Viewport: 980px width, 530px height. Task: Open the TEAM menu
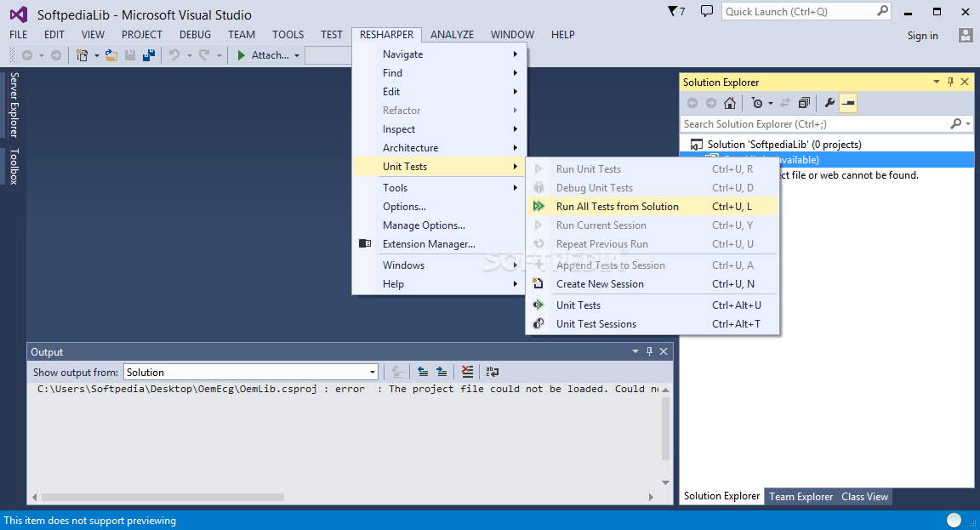click(242, 35)
